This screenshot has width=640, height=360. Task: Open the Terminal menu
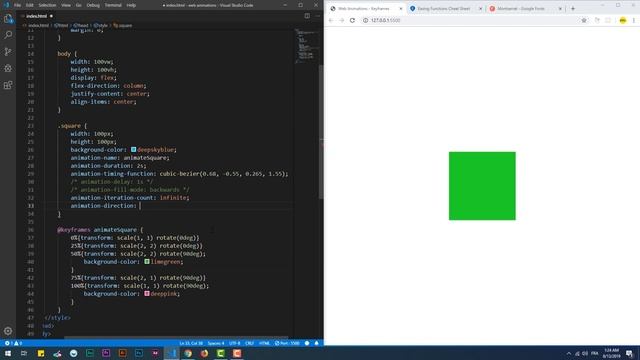(x=113, y=5)
